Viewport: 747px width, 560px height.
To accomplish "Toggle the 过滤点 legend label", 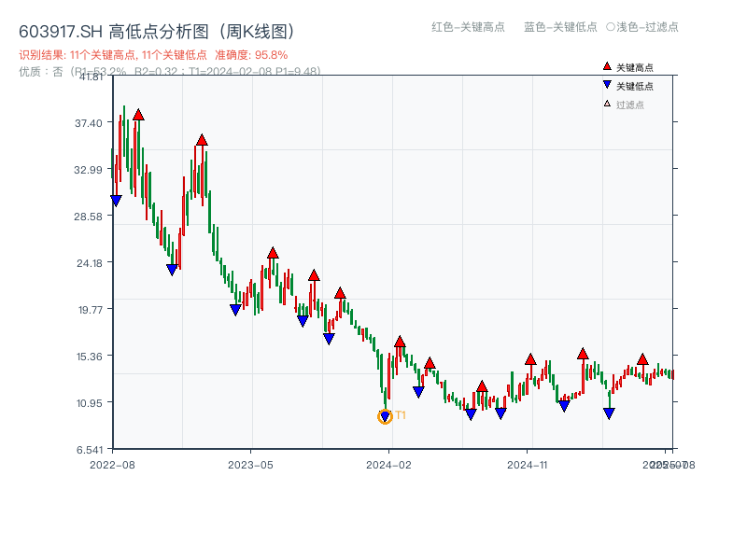I will [630, 105].
